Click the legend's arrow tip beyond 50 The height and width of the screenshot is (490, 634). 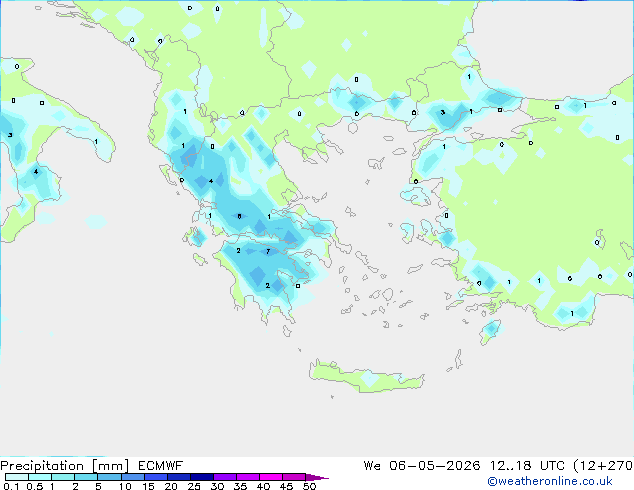point(317,477)
